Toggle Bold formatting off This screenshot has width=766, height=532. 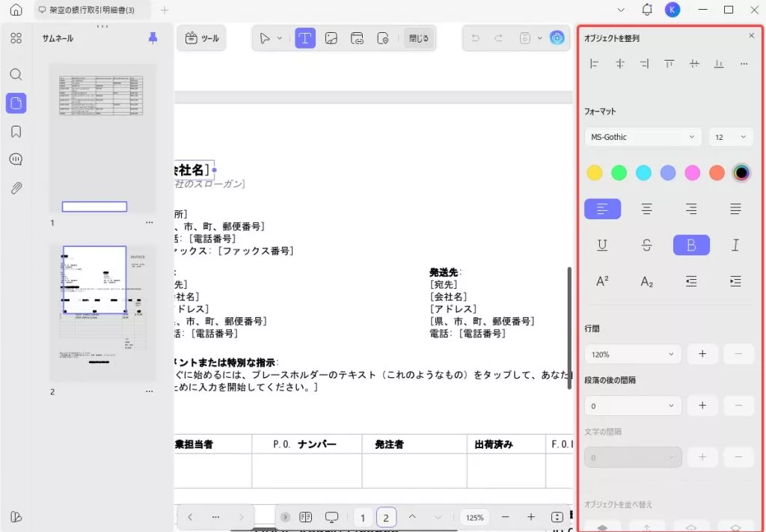tap(690, 245)
